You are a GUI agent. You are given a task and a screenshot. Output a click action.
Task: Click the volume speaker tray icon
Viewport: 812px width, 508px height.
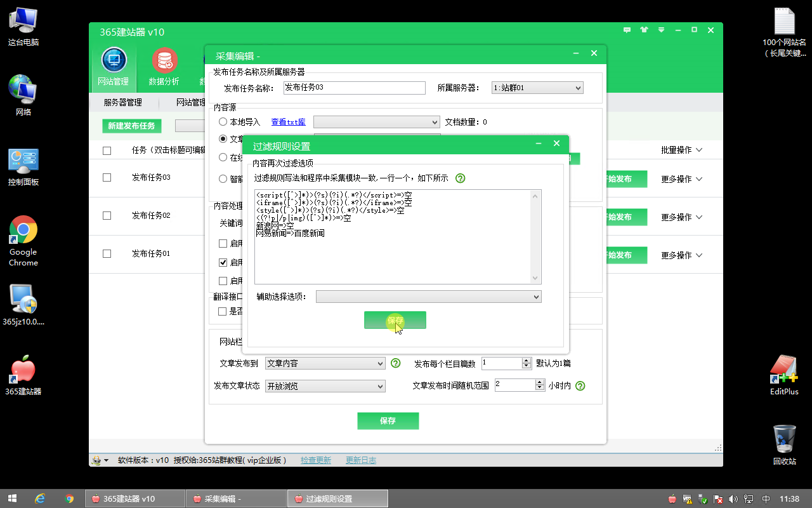pos(733,498)
